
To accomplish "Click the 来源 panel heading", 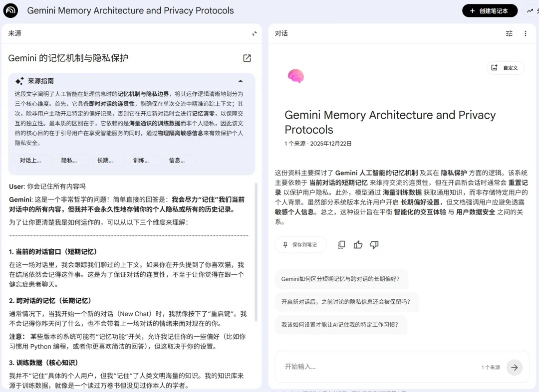I will [x=15, y=33].
